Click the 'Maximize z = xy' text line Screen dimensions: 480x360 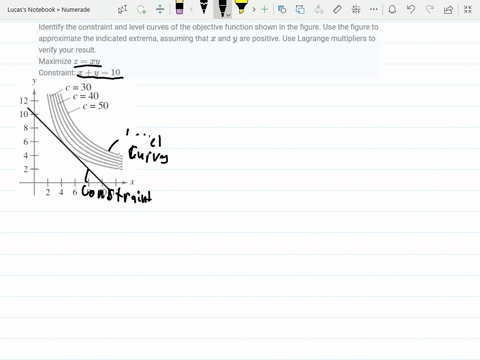click(69, 61)
